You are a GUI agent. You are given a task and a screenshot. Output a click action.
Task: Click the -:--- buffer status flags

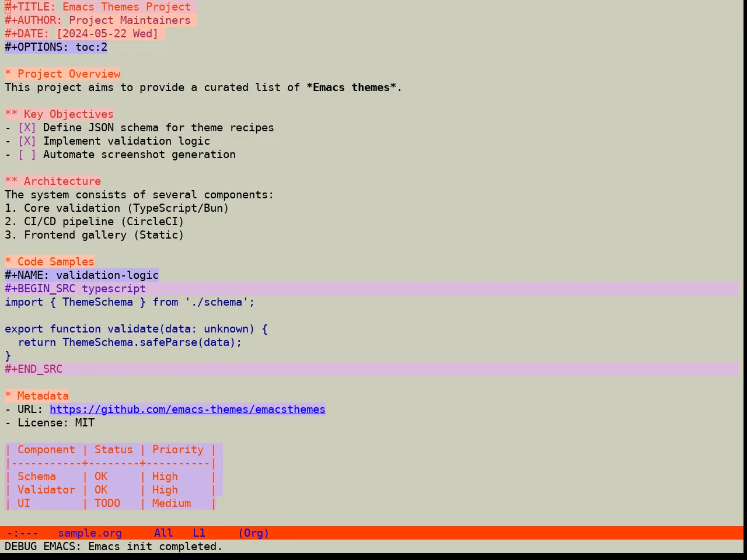22,533
